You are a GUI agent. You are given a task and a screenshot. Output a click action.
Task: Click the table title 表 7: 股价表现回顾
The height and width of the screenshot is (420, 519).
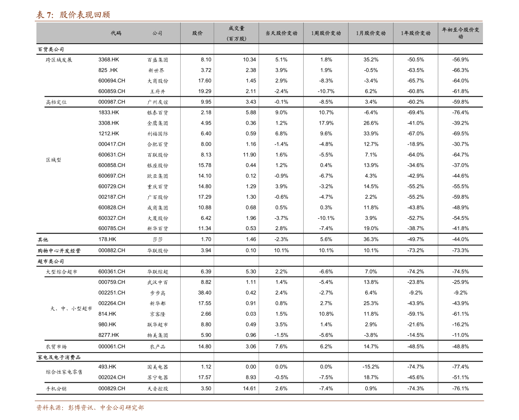click(73, 15)
